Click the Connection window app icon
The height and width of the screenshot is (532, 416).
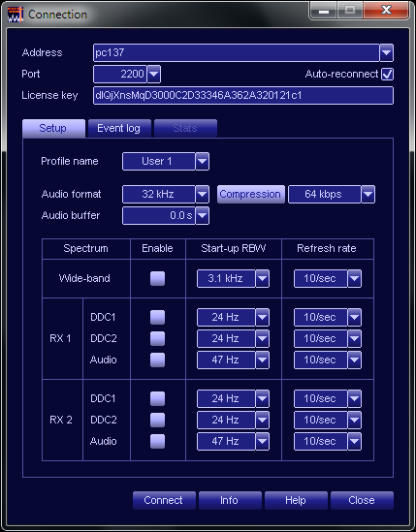coord(16,15)
